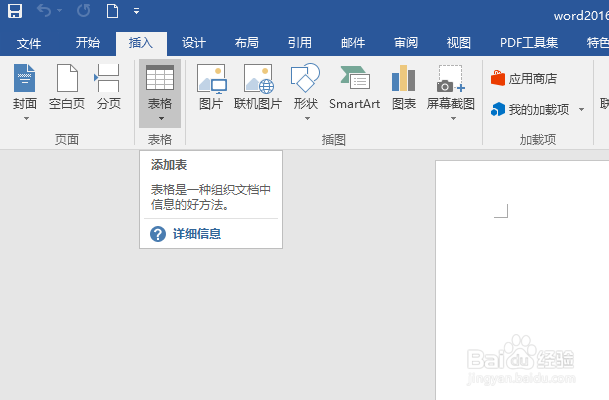This screenshot has width=609, height=400.
Task: Click the Undo arrow icon
Action: click(44, 11)
